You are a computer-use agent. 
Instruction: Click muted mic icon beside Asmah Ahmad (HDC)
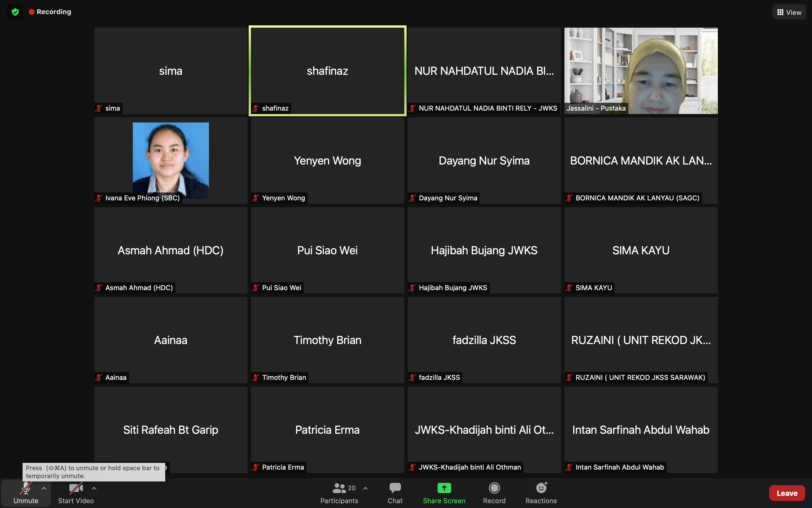[99, 288]
